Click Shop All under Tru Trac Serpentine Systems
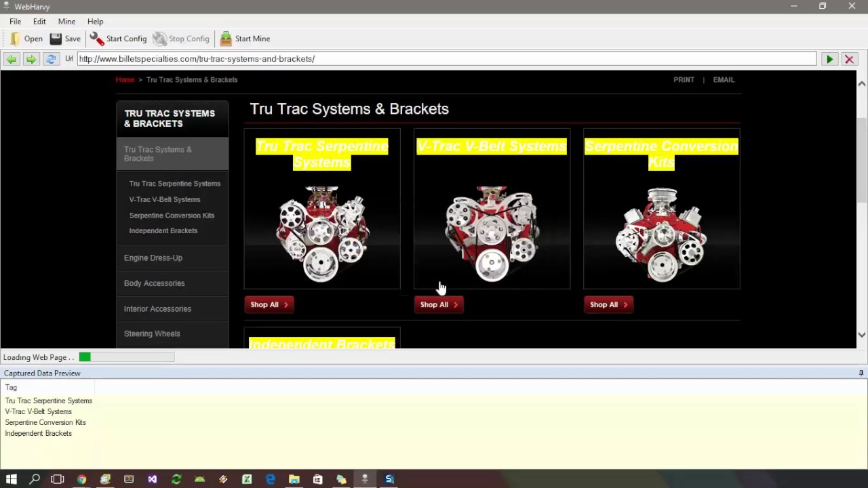The image size is (868, 488). (269, 305)
